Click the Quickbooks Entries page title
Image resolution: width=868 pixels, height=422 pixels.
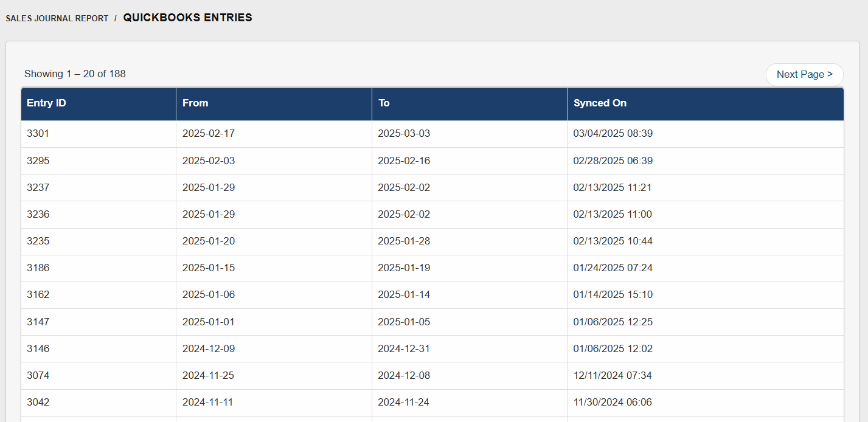tap(188, 18)
